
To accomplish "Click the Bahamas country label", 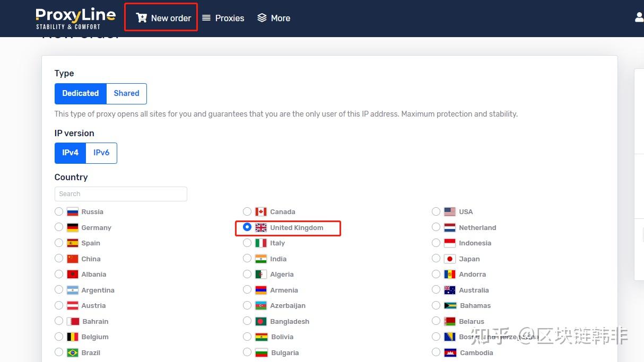I will pos(475,306).
